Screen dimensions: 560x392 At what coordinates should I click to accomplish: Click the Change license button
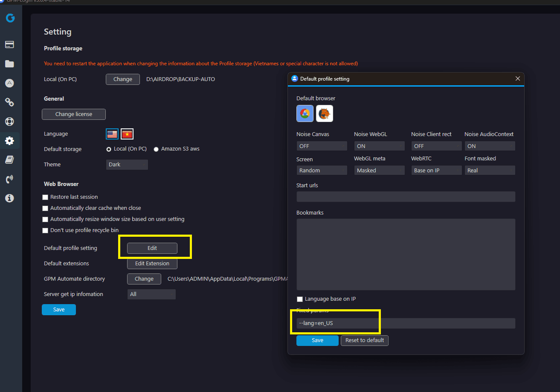click(74, 114)
